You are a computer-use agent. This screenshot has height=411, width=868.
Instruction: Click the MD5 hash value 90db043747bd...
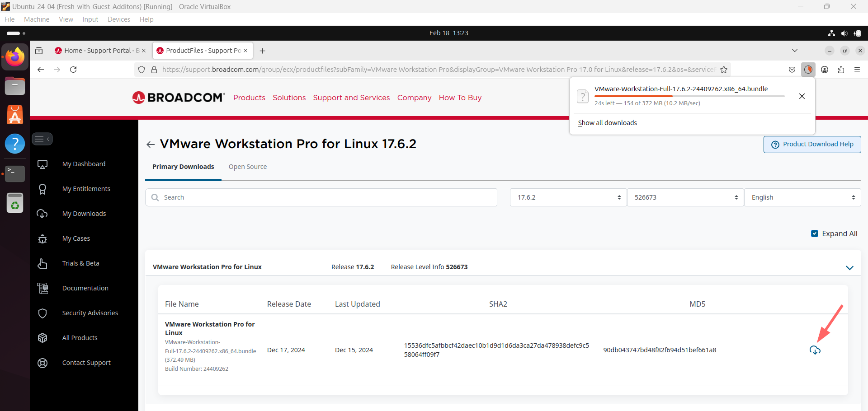pos(660,350)
